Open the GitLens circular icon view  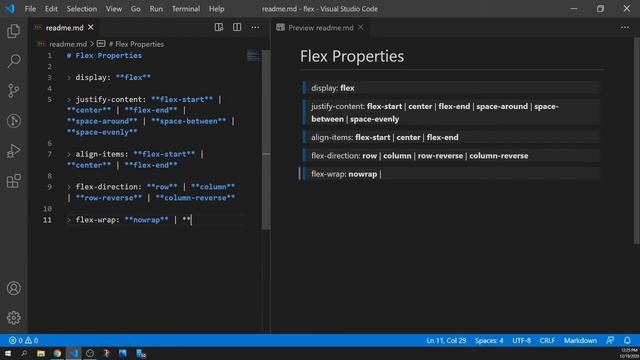pos(13,121)
